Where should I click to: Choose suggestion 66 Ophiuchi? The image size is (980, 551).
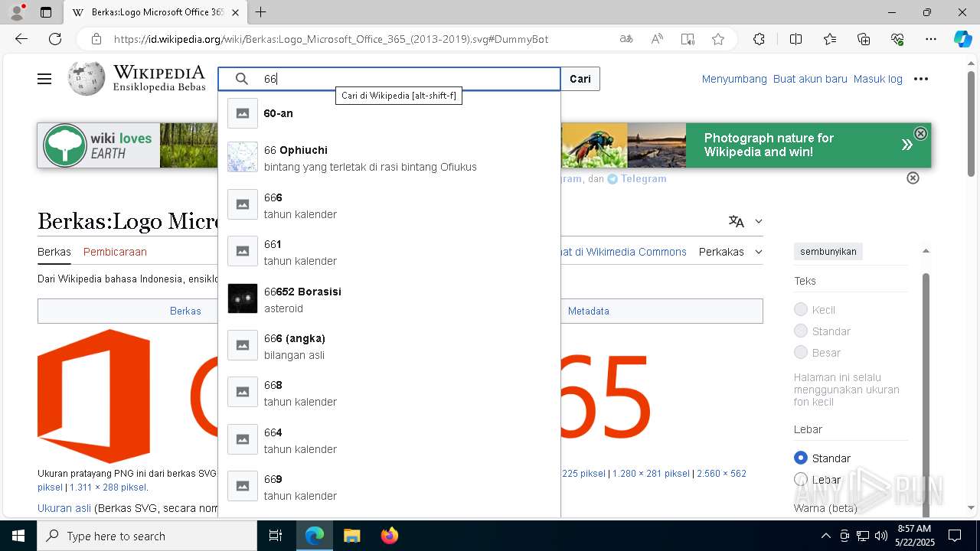tap(389, 158)
